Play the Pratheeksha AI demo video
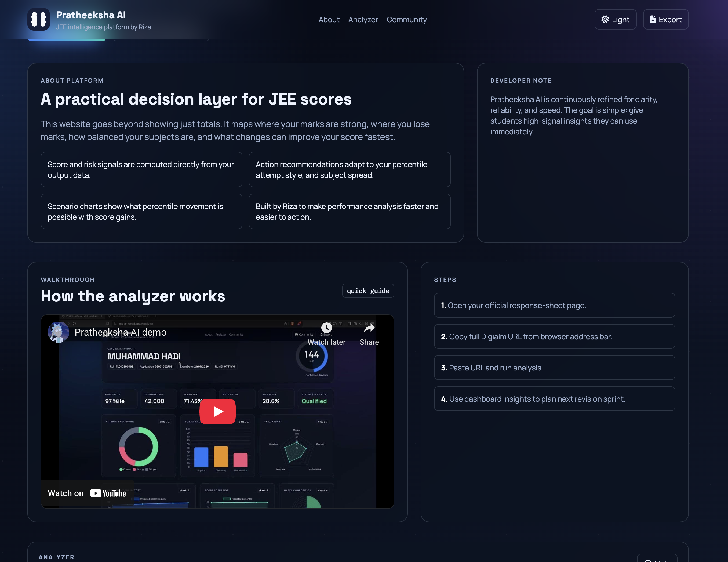728x562 pixels. 217,411
